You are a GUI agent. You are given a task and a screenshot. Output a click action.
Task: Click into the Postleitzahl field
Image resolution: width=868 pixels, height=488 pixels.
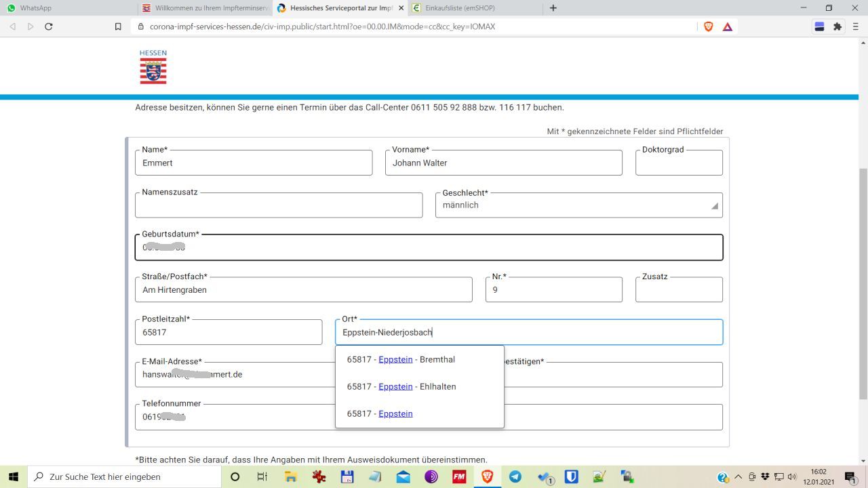(229, 333)
